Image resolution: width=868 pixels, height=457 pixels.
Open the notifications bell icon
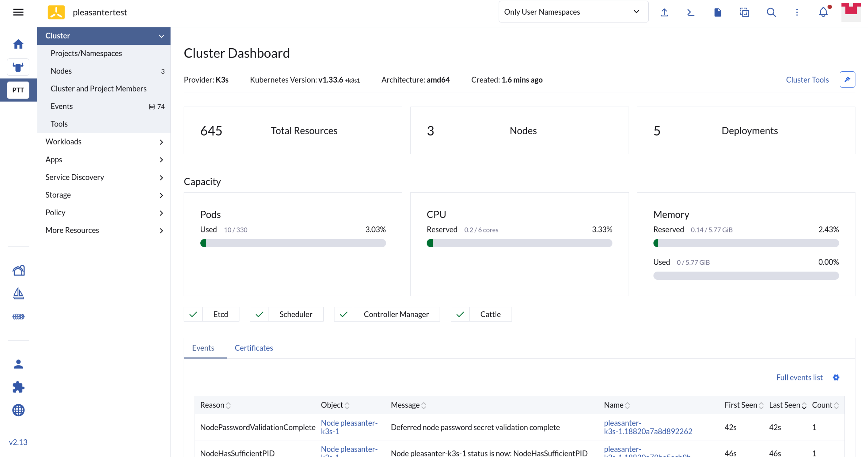tap(823, 12)
